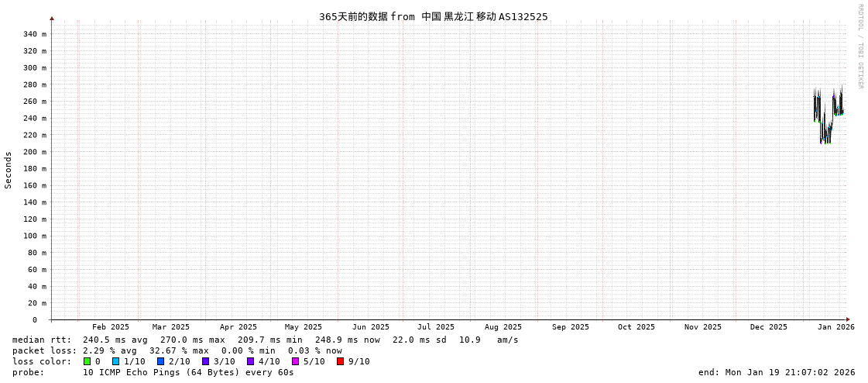The height and width of the screenshot is (383, 868).
Task: Click the end timestamp Mon Jan 19
Action: tap(777, 372)
